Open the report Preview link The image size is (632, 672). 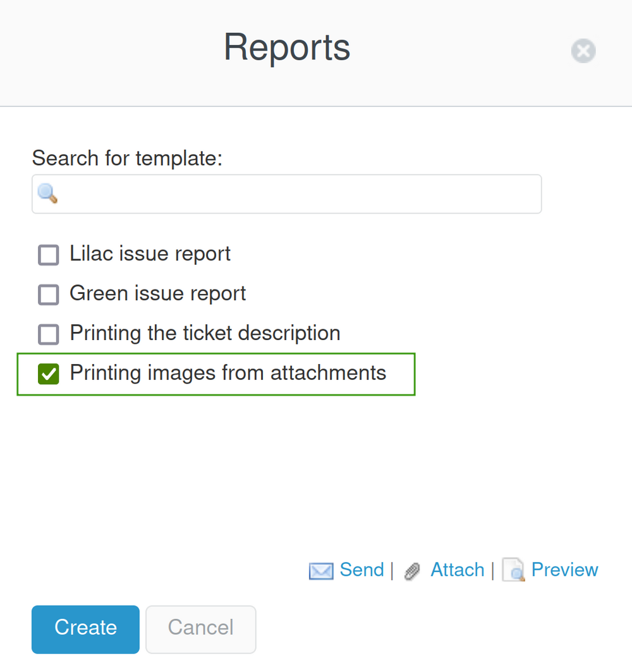(x=564, y=570)
